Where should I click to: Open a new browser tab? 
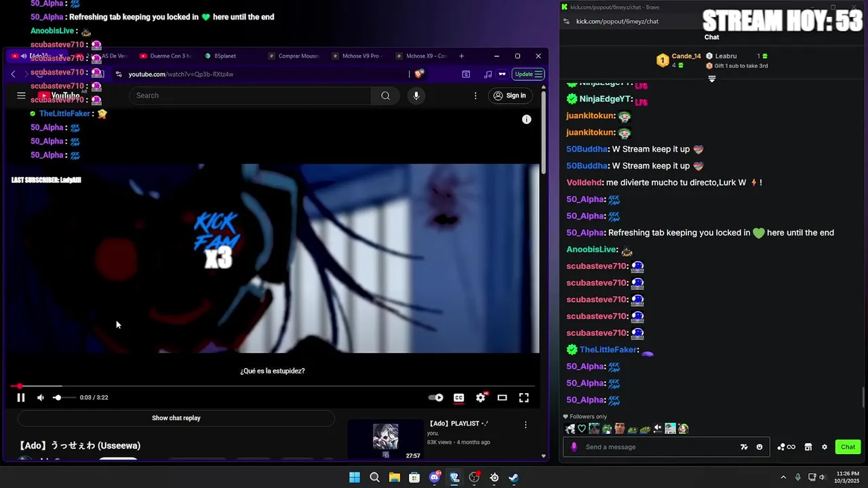pyautogui.click(x=461, y=56)
